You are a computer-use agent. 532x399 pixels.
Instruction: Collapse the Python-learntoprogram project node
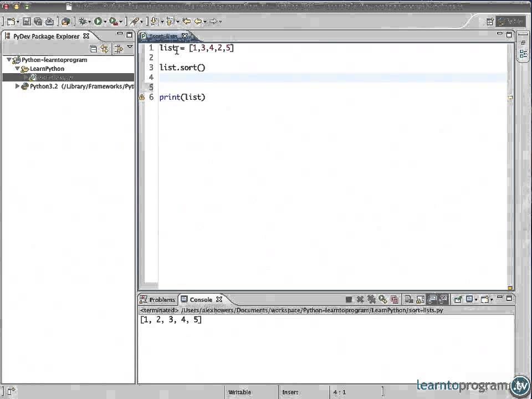point(9,60)
